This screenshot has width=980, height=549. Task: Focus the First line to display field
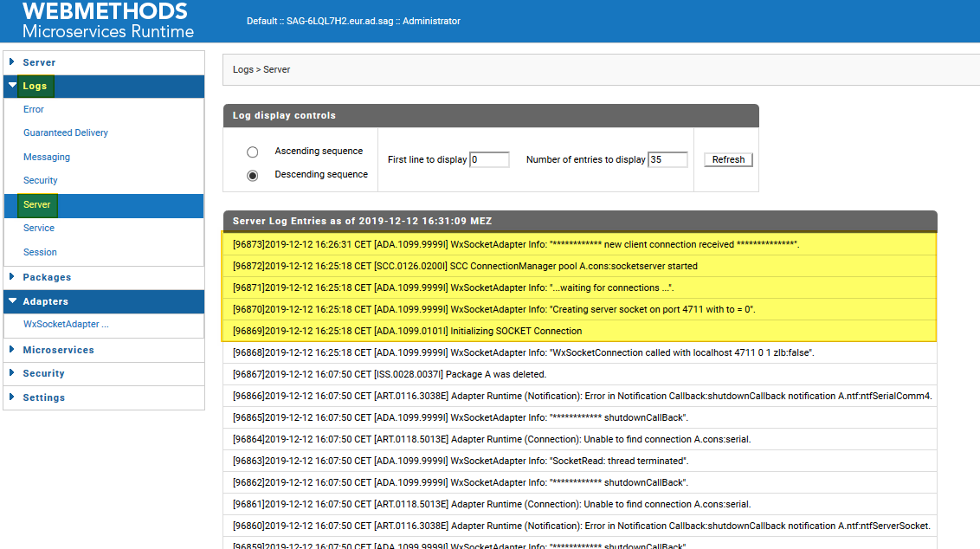489,159
